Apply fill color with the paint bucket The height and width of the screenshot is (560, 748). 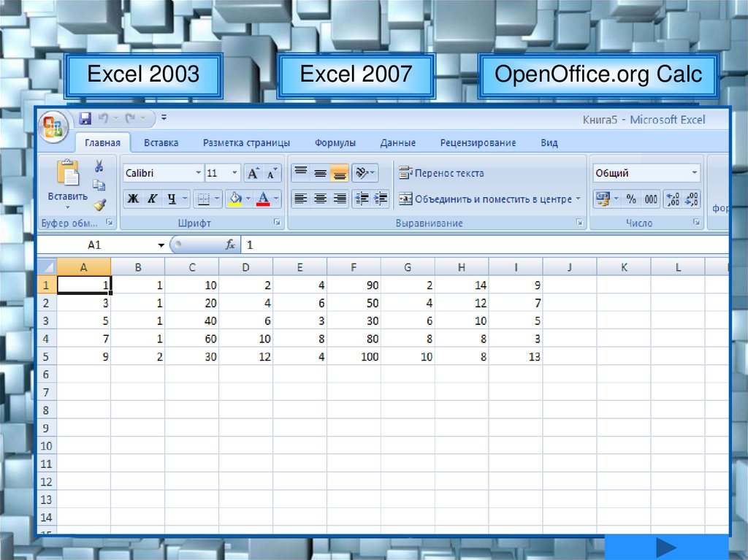pos(236,199)
